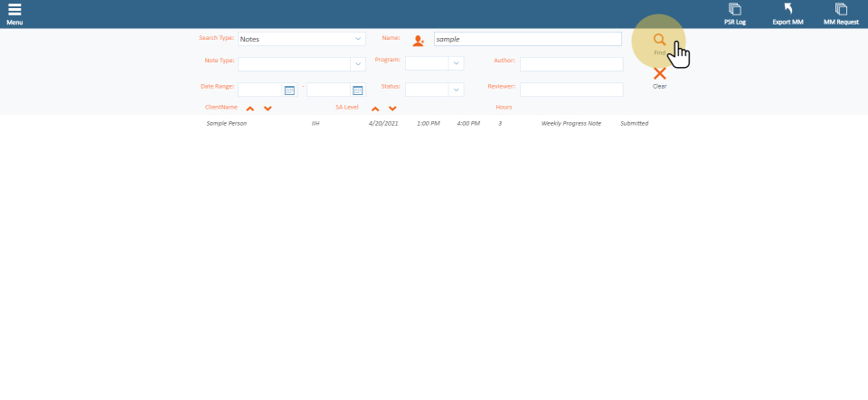868x400 pixels.
Task: Click the Export MM icon
Action: (x=788, y=9)
